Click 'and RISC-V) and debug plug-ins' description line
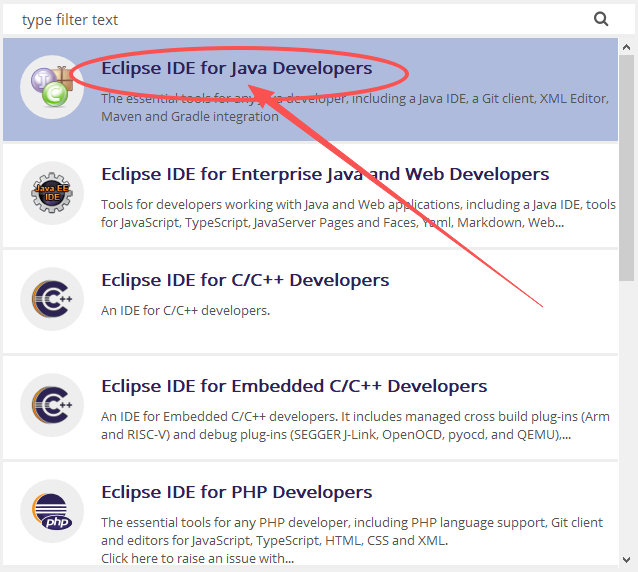 [x=336, y=435]
